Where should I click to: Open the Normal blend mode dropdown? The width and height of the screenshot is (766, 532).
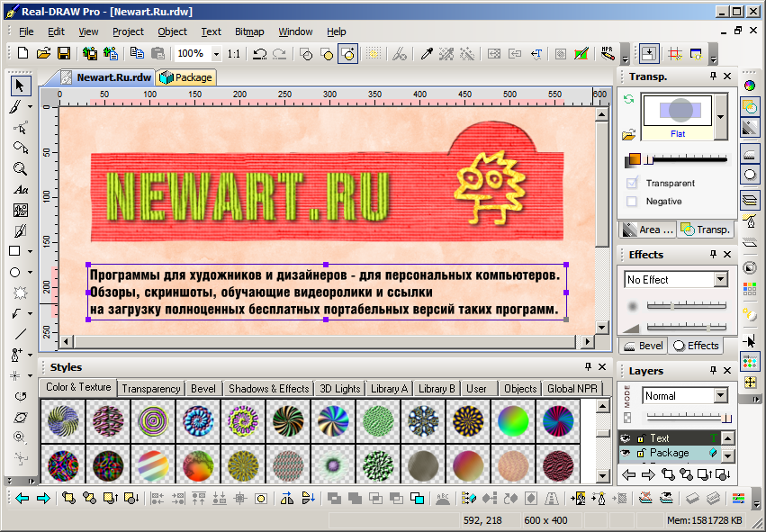pos(720,396)
